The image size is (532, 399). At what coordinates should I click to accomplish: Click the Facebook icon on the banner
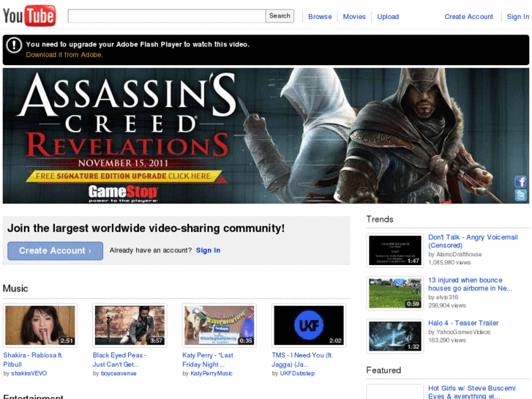(x=520, y=182)
